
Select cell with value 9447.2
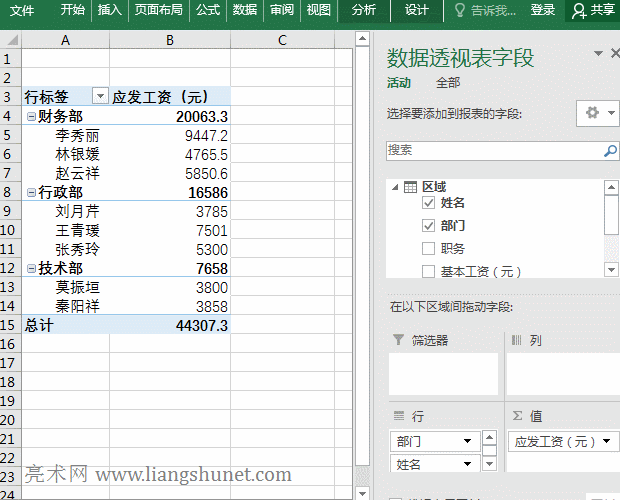(170, 136)
